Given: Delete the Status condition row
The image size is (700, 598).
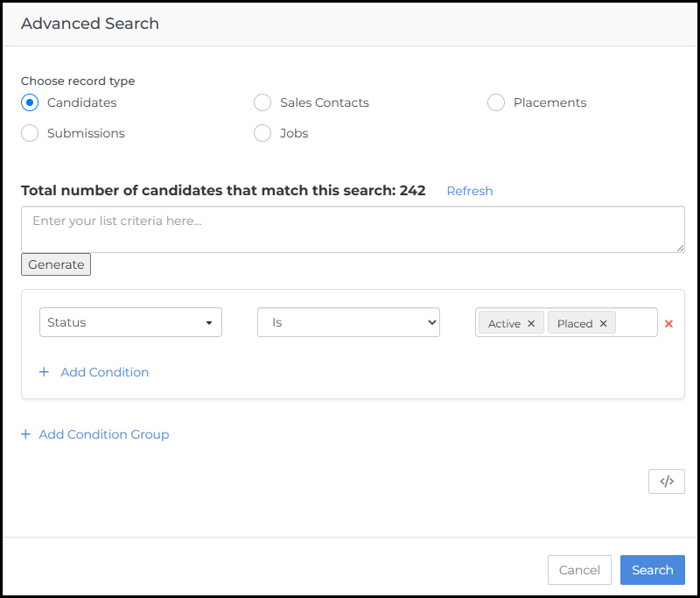Looking at the screenshot, I should pyautogui.click(x=668, y=324).
